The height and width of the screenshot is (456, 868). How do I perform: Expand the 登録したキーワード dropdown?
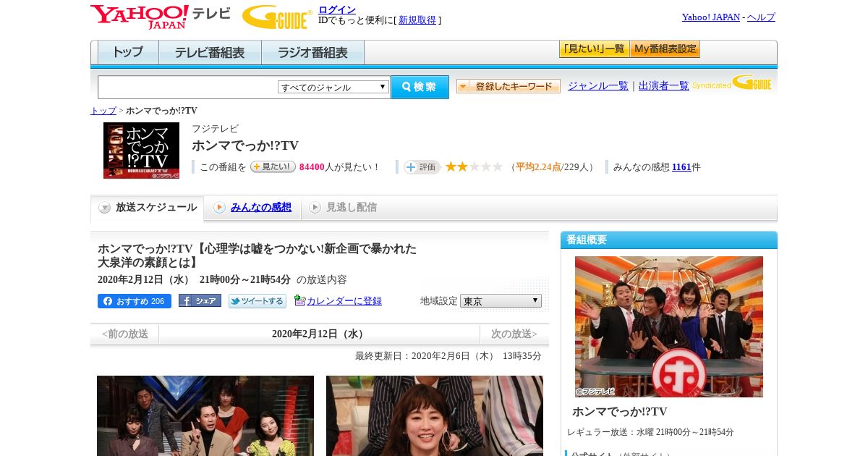point(509,86)
